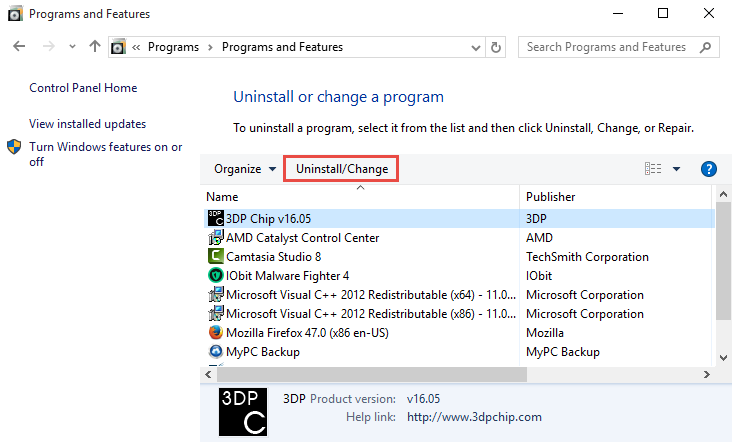The image size is (732, 442).
Task: Click the address bar control panel icon
Action: (119, 47)
